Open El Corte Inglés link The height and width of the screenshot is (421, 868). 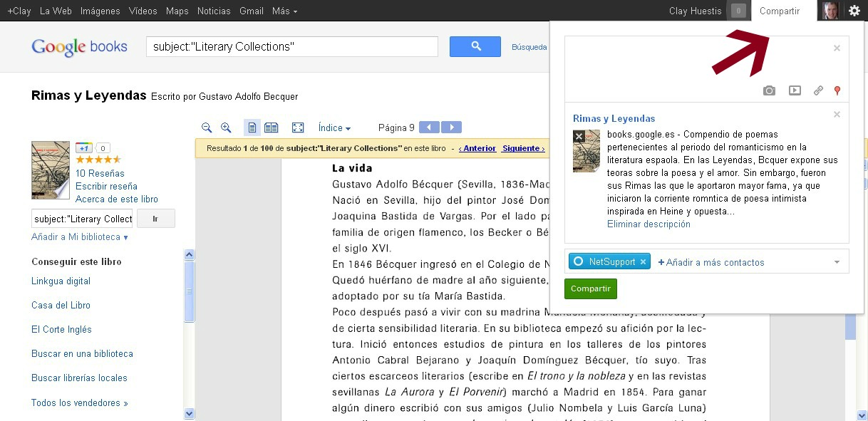click(61, 329)
